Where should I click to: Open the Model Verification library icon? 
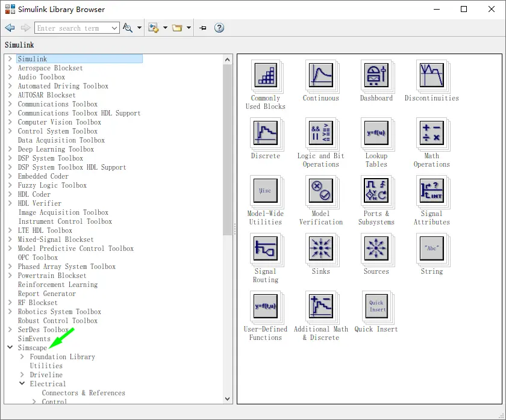tap(320, 191)
